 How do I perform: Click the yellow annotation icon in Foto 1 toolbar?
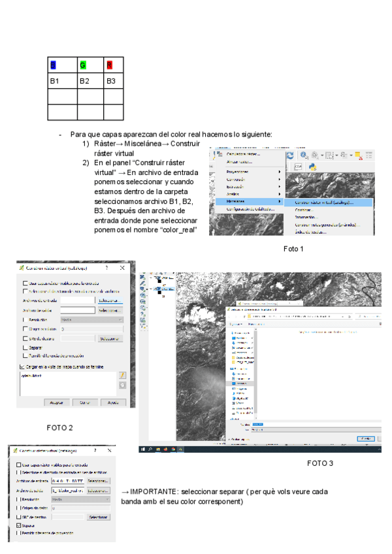pos(359,155)
